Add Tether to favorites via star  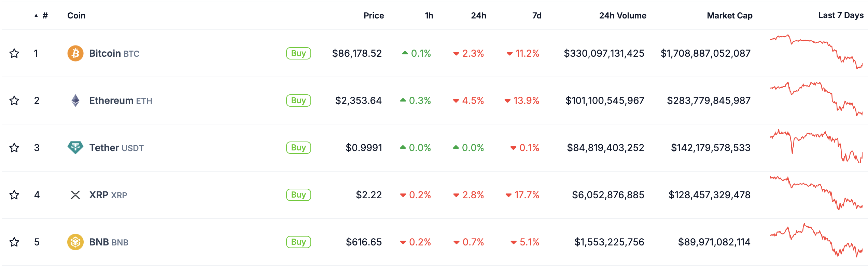tap(14, 148)
